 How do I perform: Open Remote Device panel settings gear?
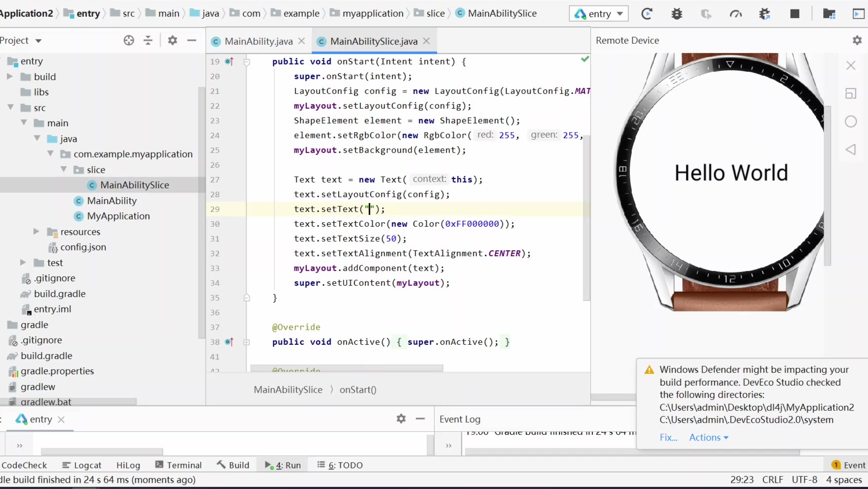click(x=857, y=40)
